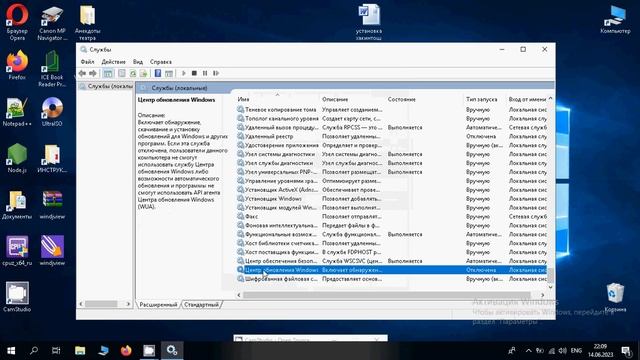Image resolution: width=640 pixels, height=360 pixels.
Task: Export the list using toolbar icon
Action: coord(143,73)
